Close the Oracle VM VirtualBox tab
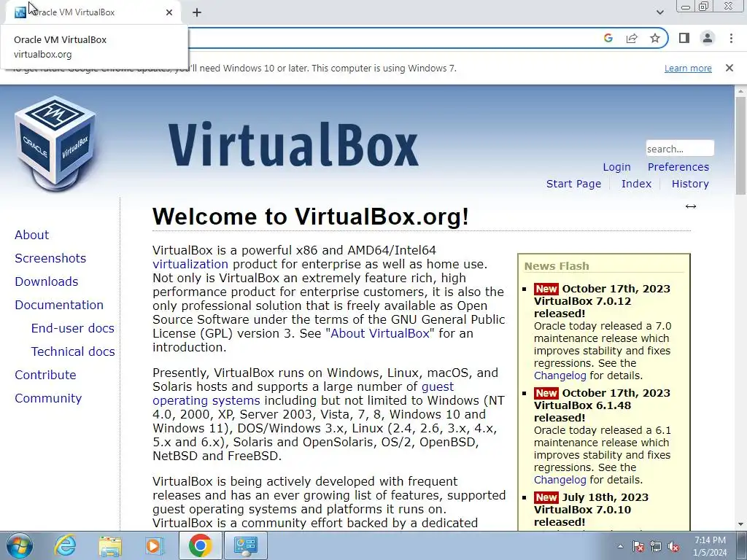This screenshot has height=560, width=747. [x=169, y=12]
